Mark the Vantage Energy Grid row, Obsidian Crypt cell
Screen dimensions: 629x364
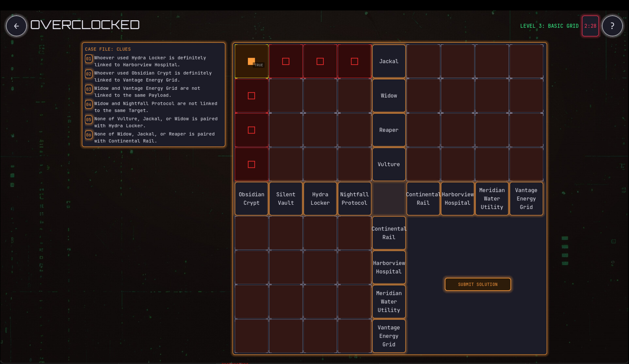click(x=251, y=336)
